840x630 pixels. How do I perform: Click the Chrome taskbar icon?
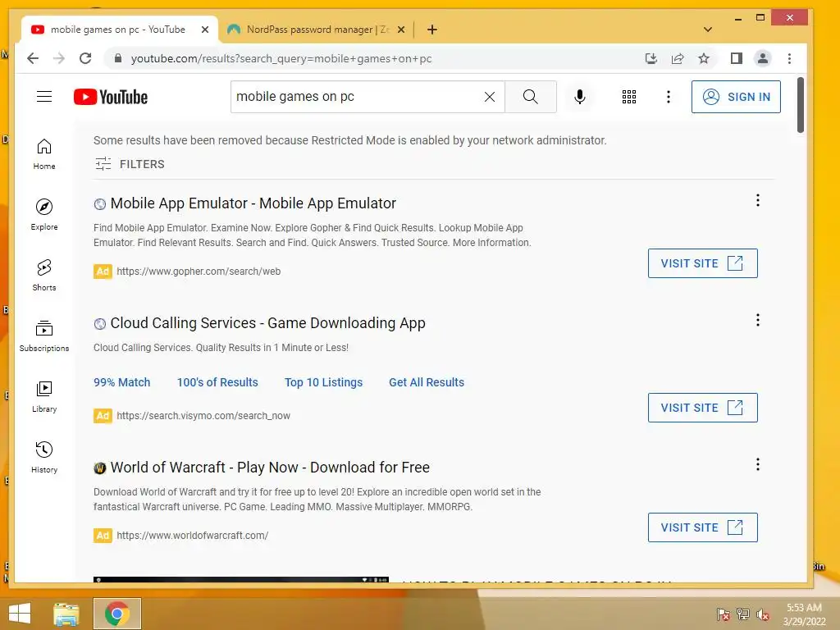(x=117, y=614)
